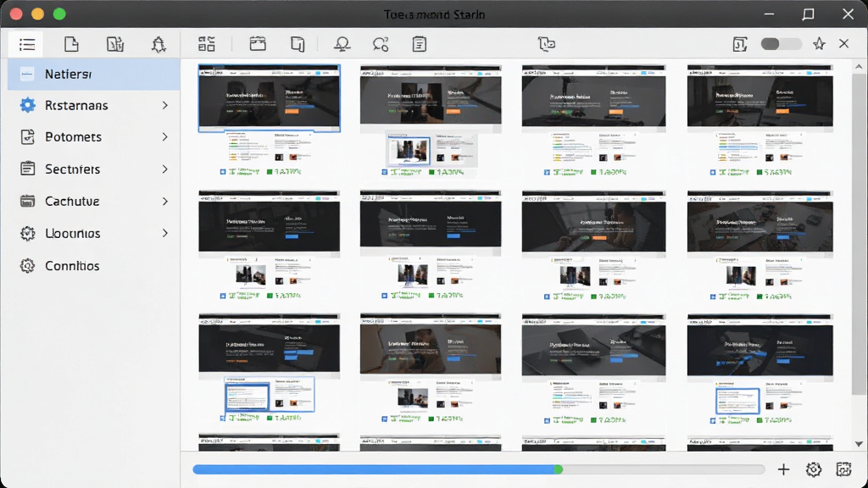Click the copy pages icon in toolbar

point(298,44)
